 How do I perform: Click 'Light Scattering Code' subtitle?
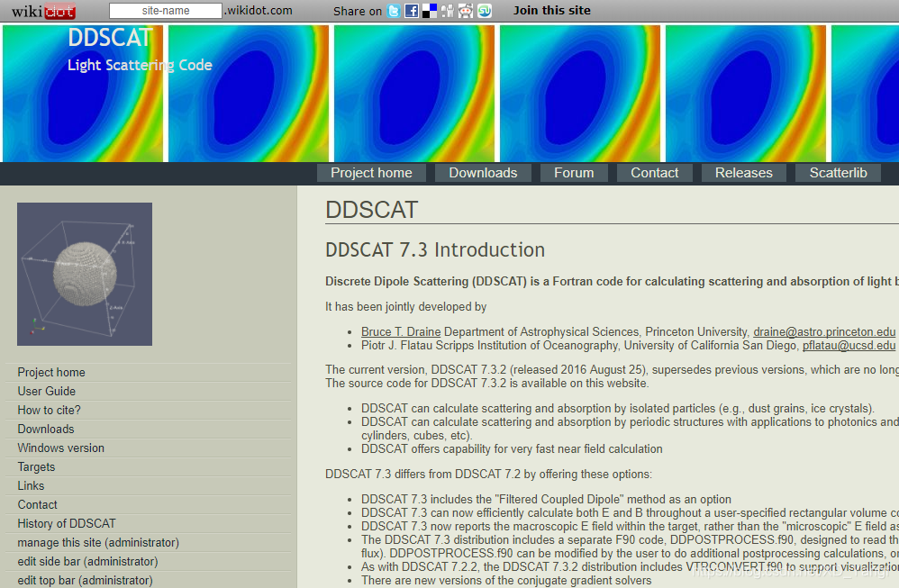(x=140, y=66)
